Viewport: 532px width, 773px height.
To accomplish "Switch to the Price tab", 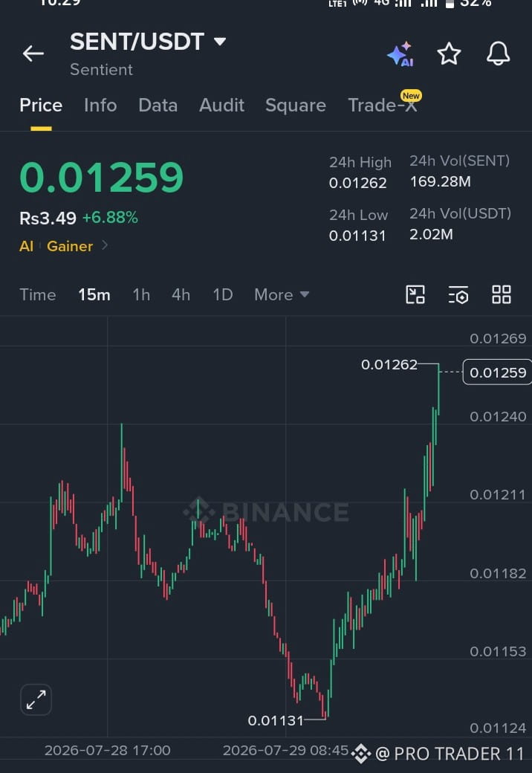I will tap(41, 105).
